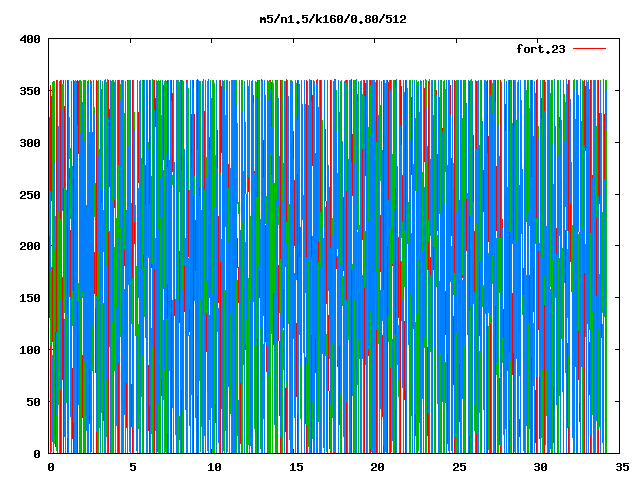This screenshot has height=480, width=640.
Task: Select the fort.23 legend label
Action: point(541,49)
